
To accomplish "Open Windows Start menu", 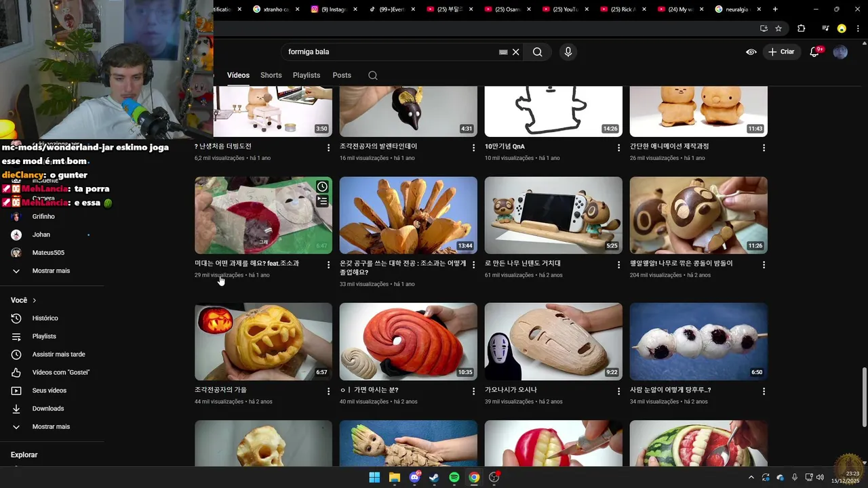I will tap(374, 477).
